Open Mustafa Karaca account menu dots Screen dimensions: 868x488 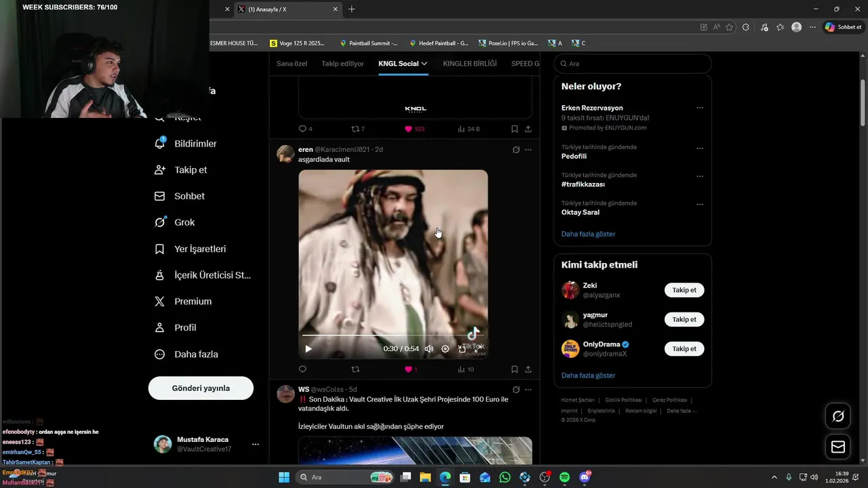click(256, 445)
